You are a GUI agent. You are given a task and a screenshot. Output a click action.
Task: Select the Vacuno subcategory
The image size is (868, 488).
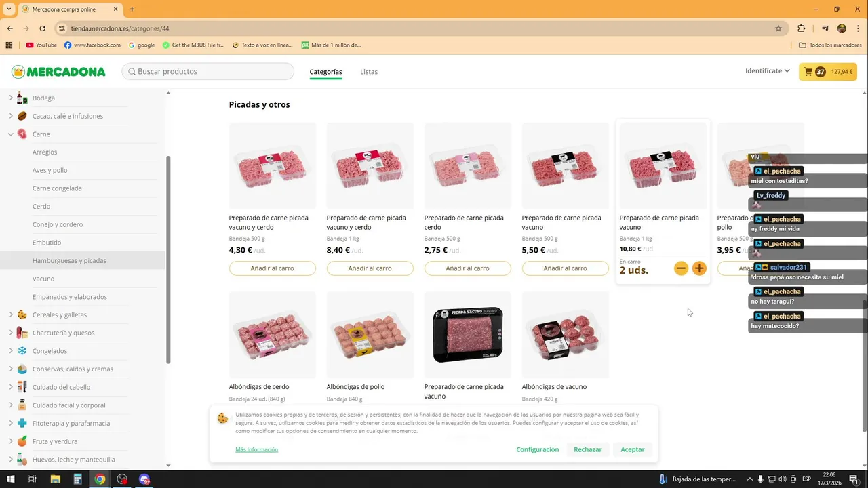pyautogui.click(x=43, y=279)
